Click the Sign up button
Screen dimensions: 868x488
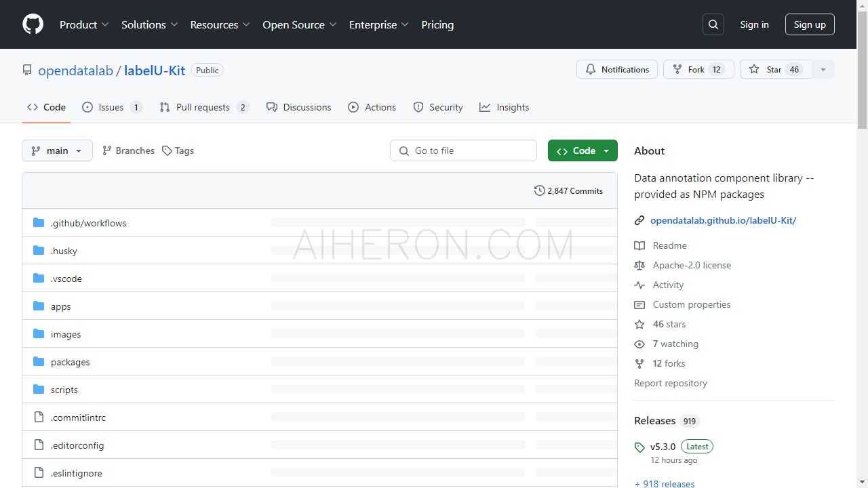coord(810,24)
